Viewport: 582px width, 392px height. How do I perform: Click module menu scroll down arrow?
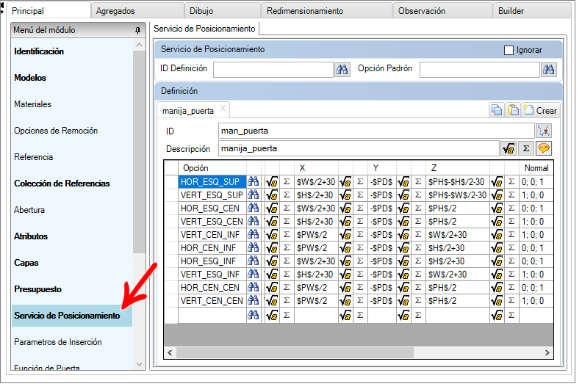click(139, 364)
